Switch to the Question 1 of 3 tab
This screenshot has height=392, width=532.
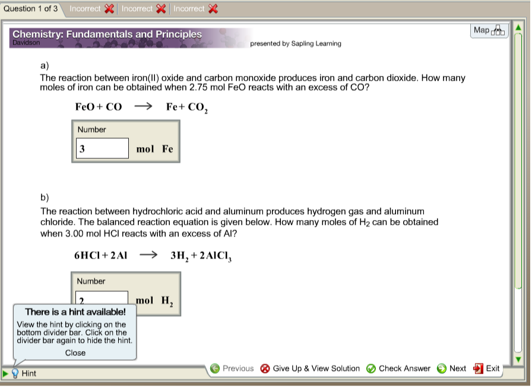(29, 8)
